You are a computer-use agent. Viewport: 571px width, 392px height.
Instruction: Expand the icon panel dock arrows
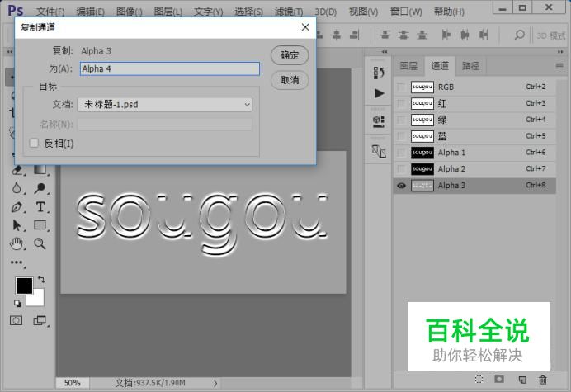(385, 52)
